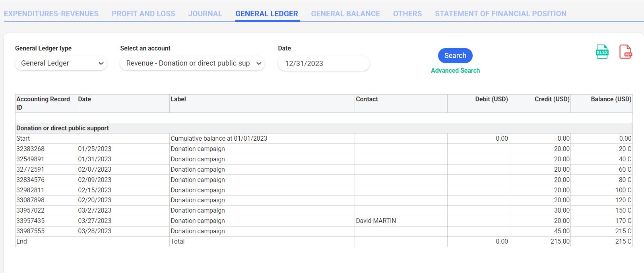
Task: Click record ID 33987555 row
Action: coord(31,231)
